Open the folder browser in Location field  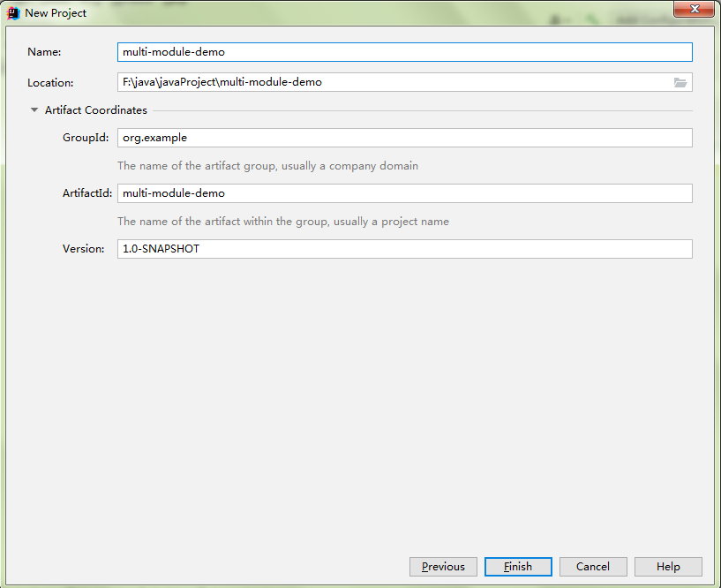[680, 82]
